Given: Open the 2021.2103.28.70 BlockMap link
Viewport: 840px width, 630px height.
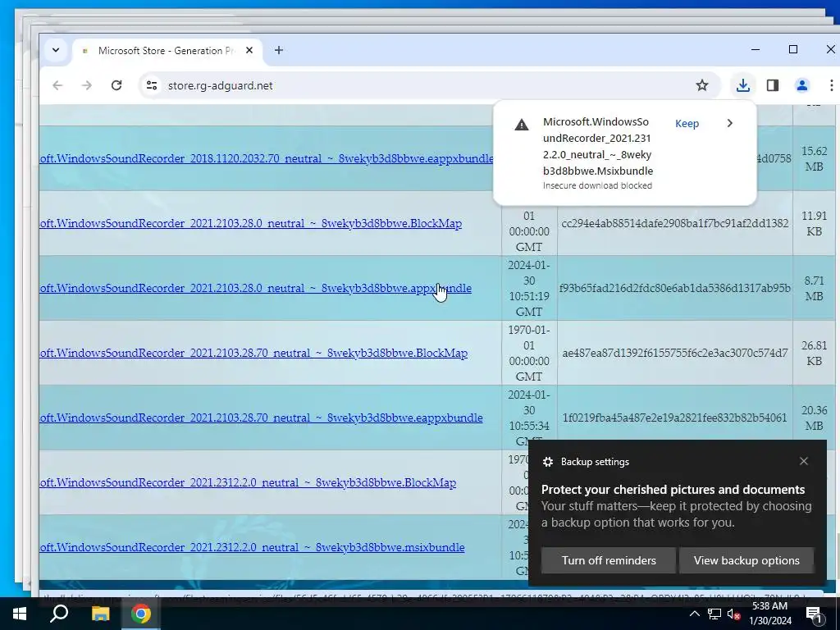Looking at the screenshot, I should [253, 353].
